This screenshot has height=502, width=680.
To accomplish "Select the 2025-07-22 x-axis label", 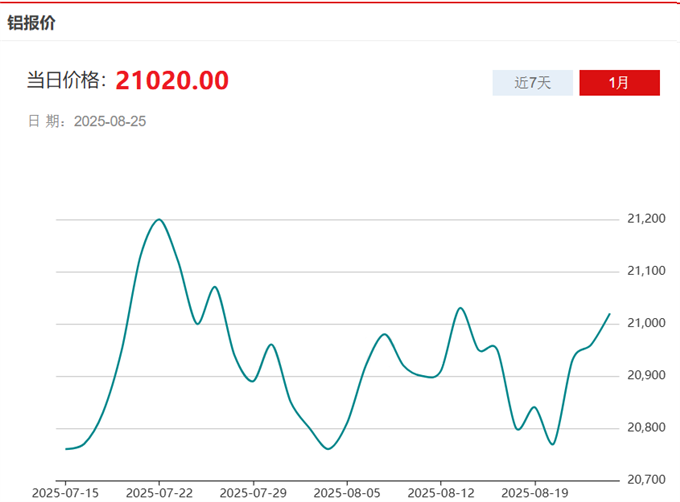I will click(159, 493).
